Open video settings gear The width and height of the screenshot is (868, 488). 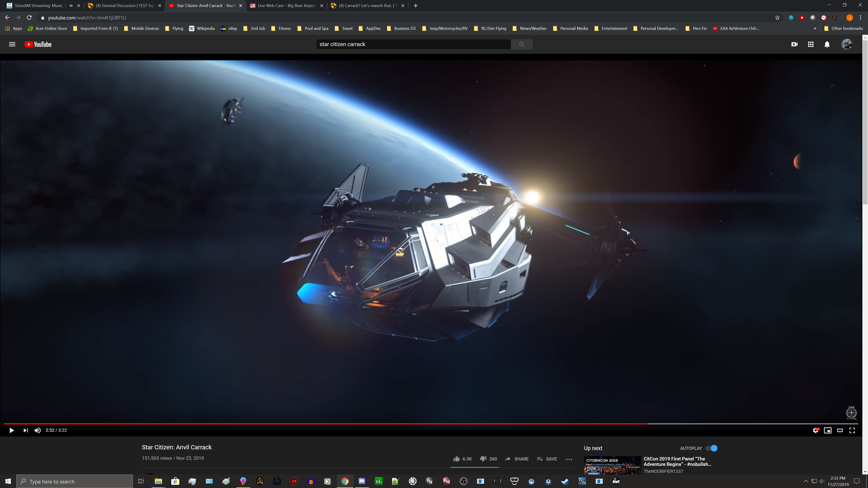[815, 430]
